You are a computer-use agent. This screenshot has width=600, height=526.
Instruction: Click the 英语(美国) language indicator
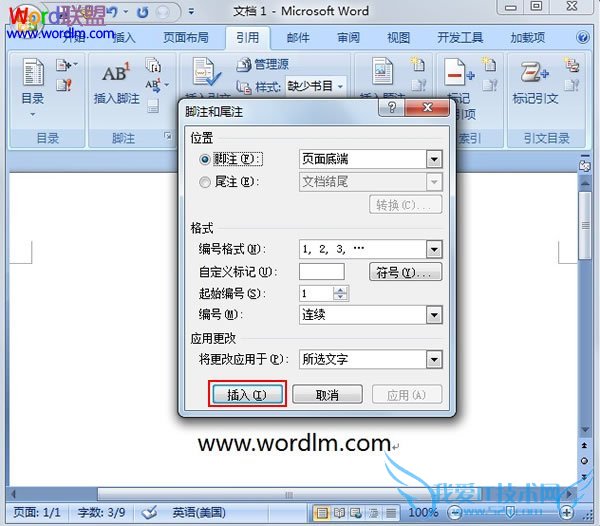click(199, 513)
